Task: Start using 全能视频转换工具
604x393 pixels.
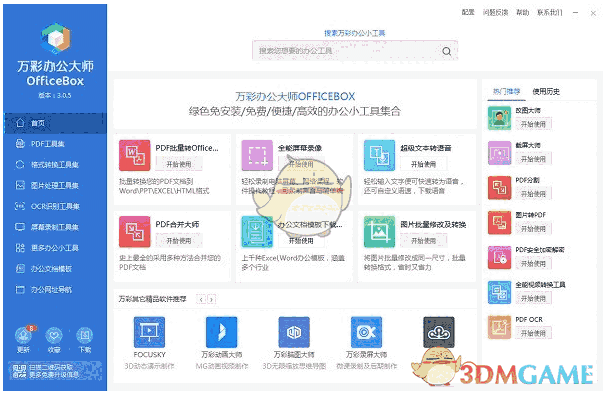Action: click(534, 299)
